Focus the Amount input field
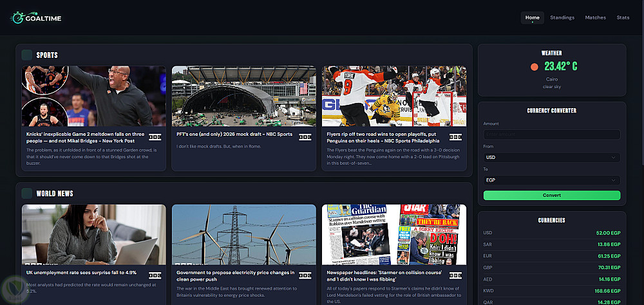This screenshot has height=305, width=644. click(x=552, y=134)
